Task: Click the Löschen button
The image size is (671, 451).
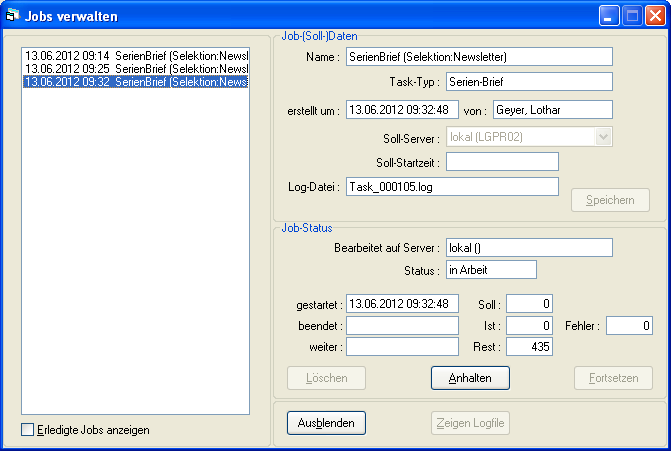Action: pyautogui.click(x=326, y=378)
